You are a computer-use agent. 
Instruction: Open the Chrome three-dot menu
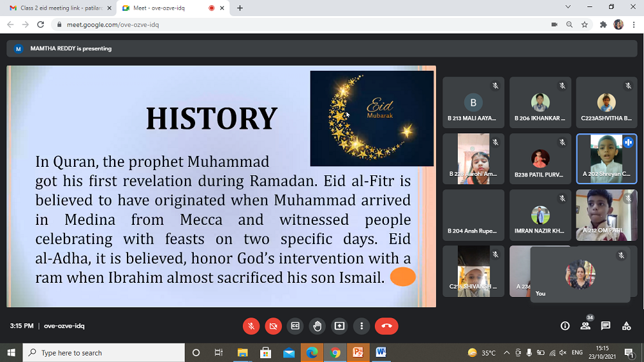634,24
